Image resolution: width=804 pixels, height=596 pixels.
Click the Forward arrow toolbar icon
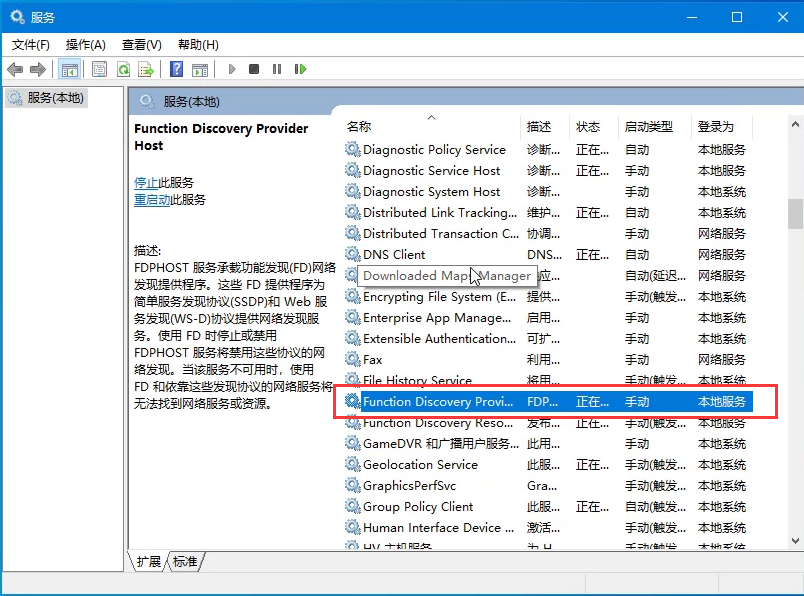coord(38,69)
